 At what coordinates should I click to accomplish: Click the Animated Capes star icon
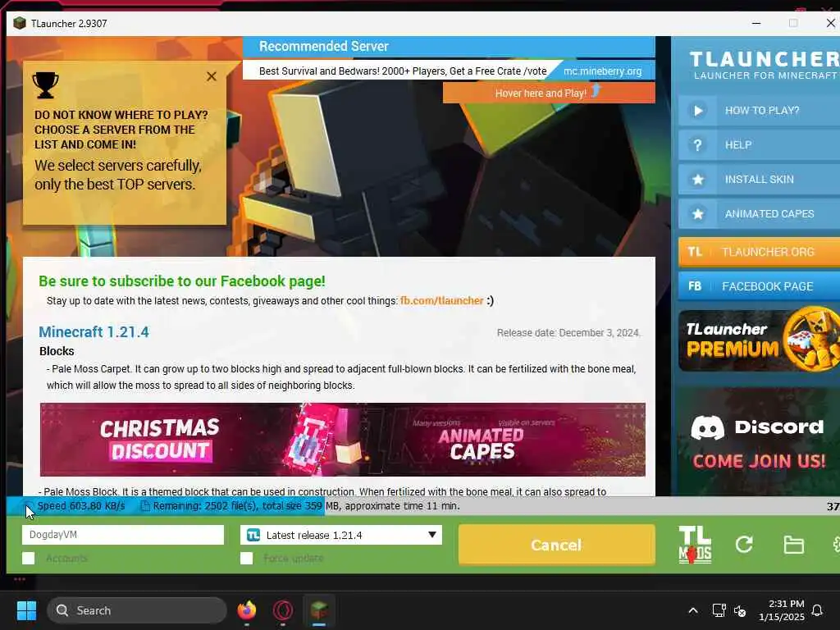coord(697,214)
